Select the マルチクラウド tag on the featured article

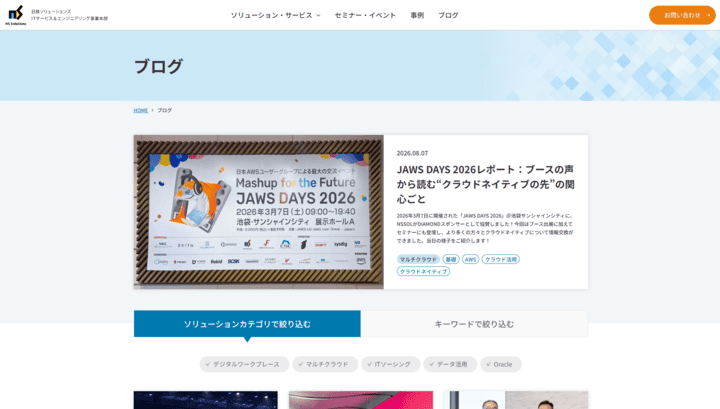tap(418, 259)
